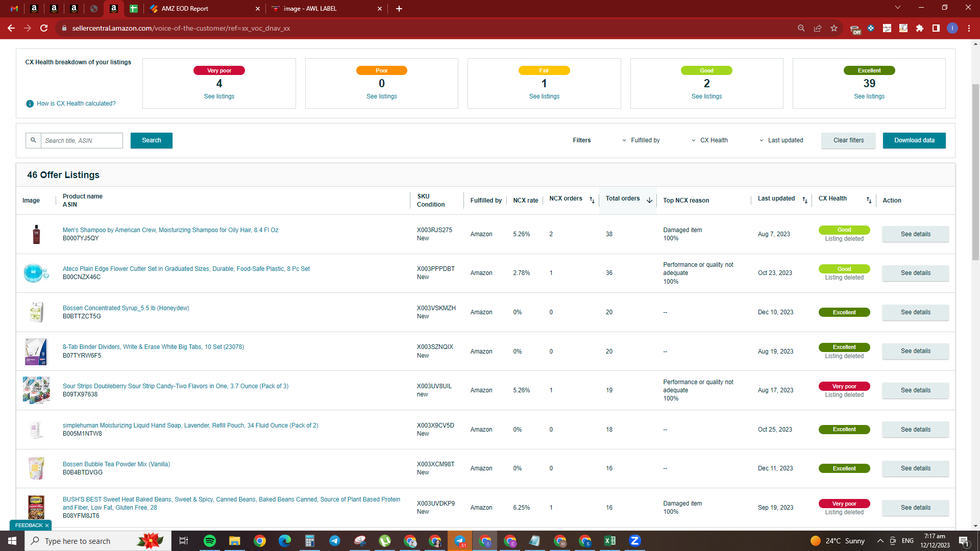980x551 pixels.
Task: Open the Chrome three-dot menu
Action: pyautogui.click(x=969, y=28)
